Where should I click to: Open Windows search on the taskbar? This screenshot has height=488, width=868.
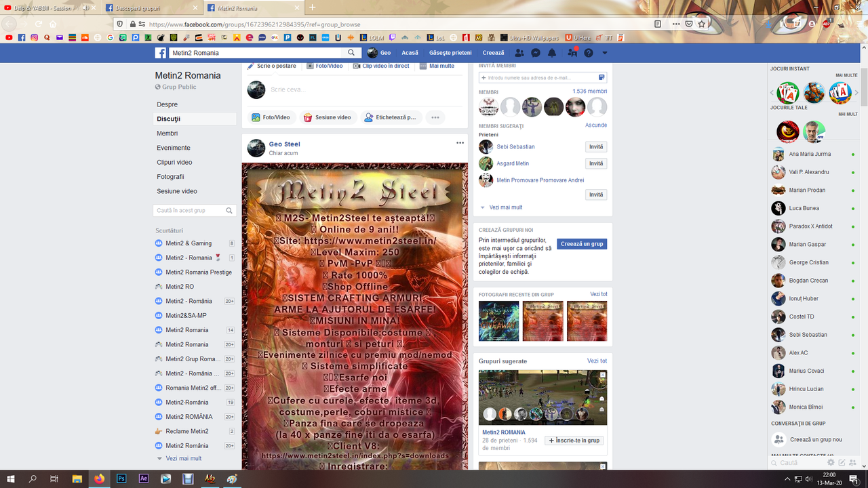pyautogui.click(x=33, y=479)
